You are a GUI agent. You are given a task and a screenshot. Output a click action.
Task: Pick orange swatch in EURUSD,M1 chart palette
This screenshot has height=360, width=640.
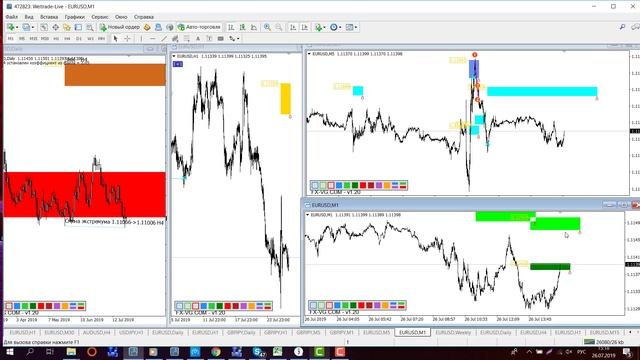click(x=385, y=305)
